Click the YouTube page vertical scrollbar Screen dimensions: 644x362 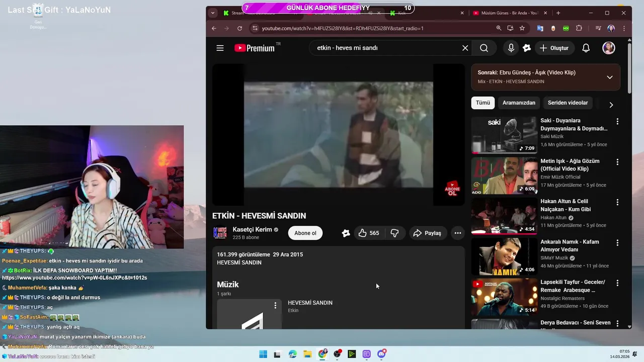629,68
